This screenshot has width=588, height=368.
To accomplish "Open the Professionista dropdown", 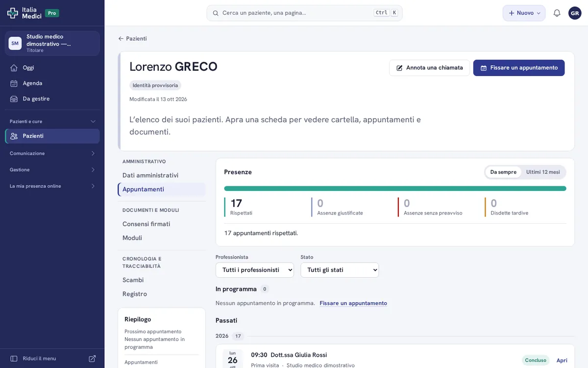I will pos(255,270).
